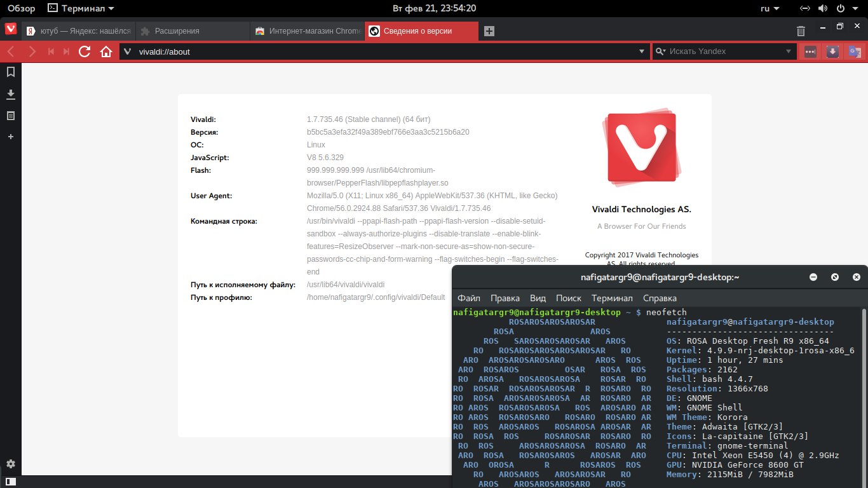Switch to the Интернет-магазин Chrome tab
This screenshot has height=488, width=868.
tap(307, 31)
